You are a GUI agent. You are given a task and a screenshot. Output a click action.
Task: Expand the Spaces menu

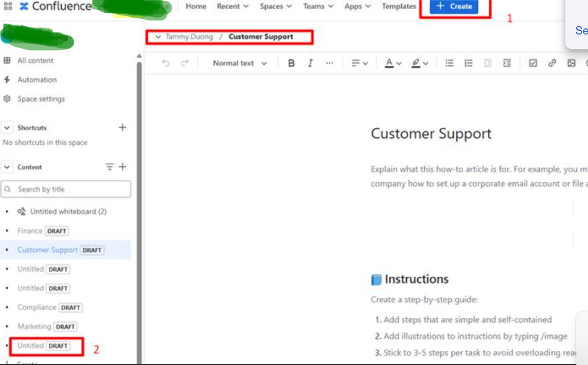pos(276,6)
